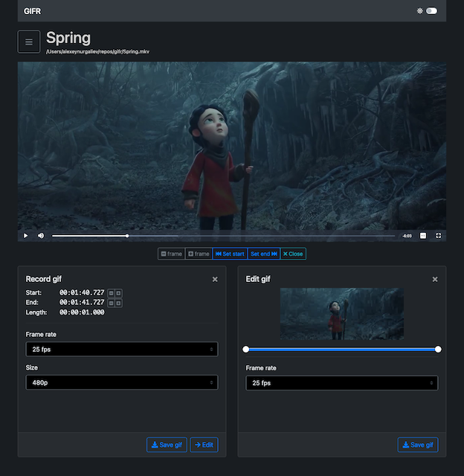This screenshot has width=464, height=476.
Task: Click the GIFR app logo text
Action: [32, 11]
